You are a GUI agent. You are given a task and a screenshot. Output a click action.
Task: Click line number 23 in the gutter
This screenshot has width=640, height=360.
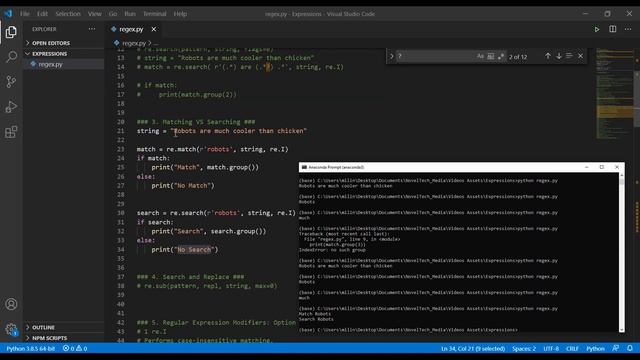(120, 149)
